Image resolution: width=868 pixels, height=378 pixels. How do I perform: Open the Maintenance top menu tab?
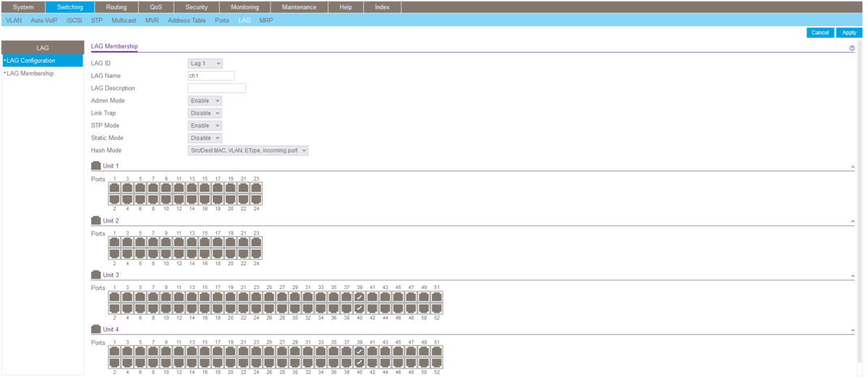point(299,7)
